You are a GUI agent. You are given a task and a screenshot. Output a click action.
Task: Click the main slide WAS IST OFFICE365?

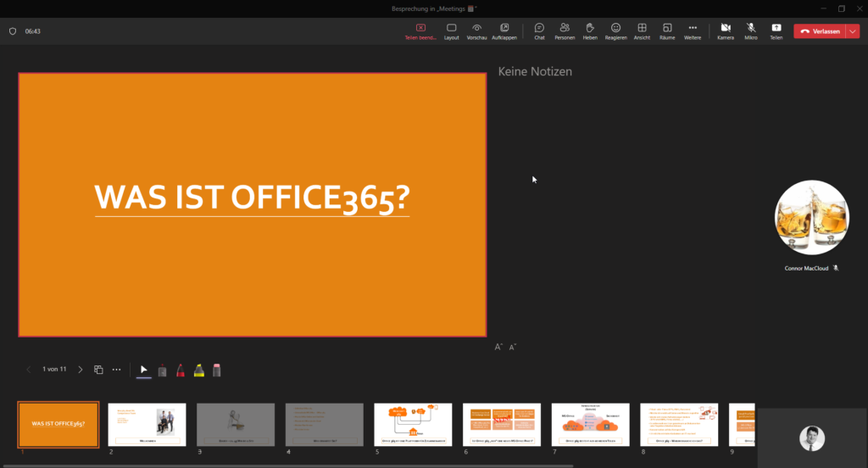[253, 204]
